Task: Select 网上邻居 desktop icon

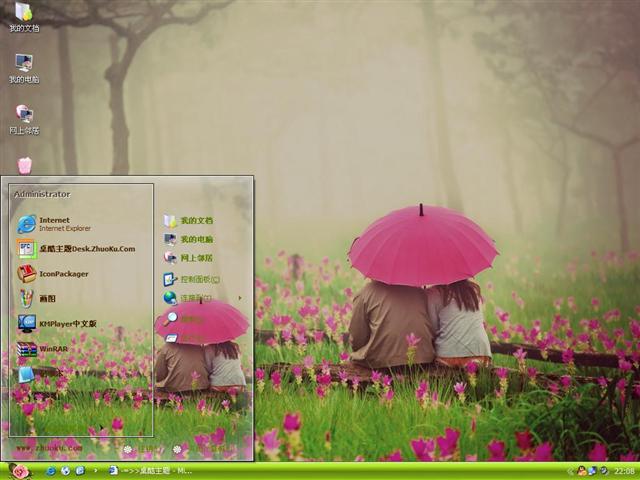Action: pos(24,119)
